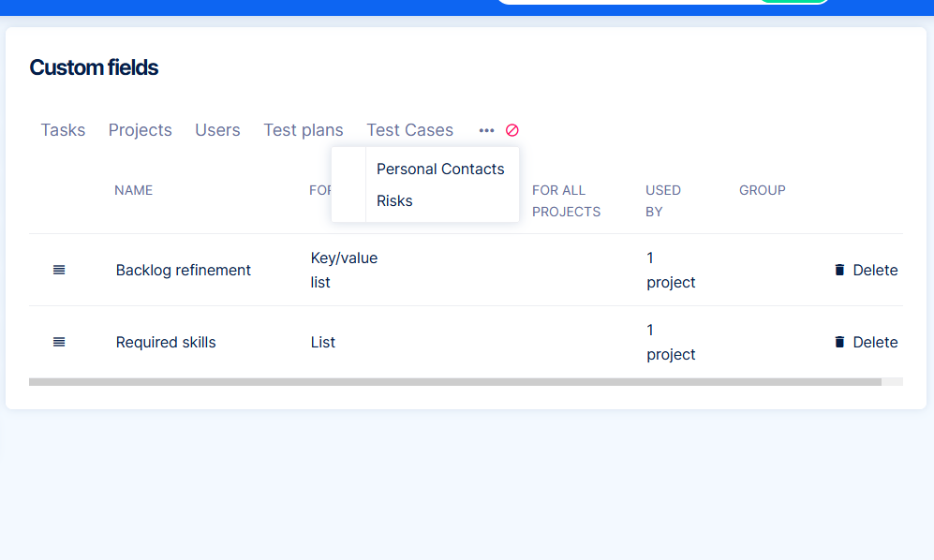The image size is (934, 560).
Task: Delete the Backlog refinement custom field
Action: (x=866, y=270)
